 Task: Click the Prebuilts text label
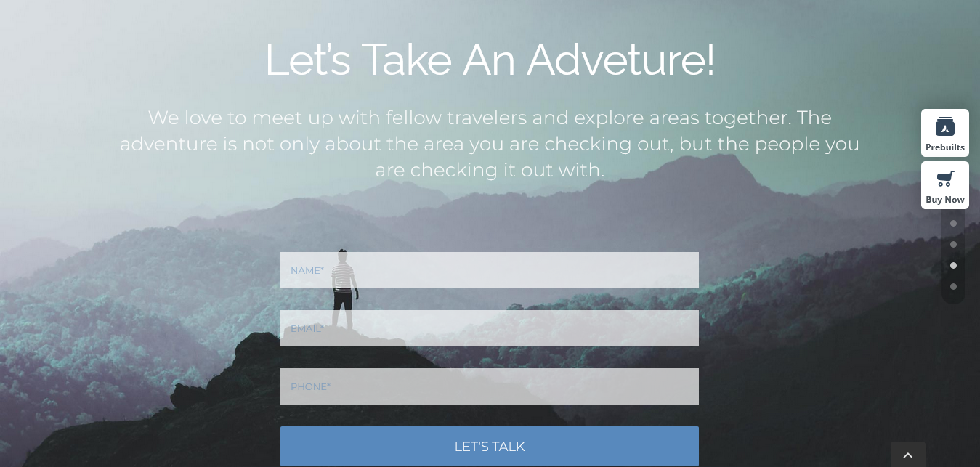944,147
